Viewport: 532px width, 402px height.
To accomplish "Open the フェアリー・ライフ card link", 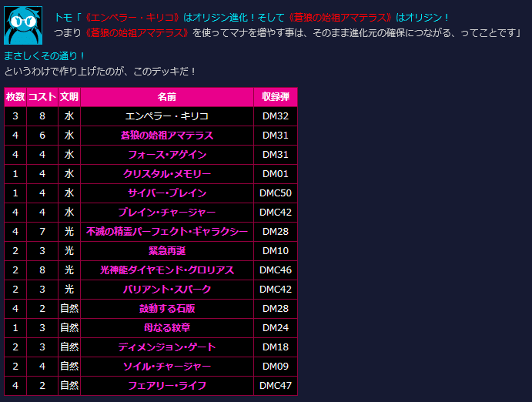I will (167, 386).
